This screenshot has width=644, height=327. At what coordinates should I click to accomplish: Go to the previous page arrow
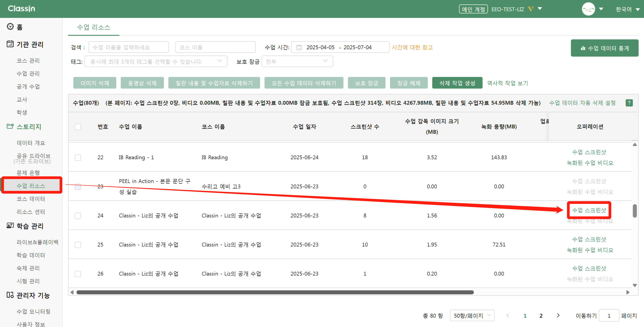508,316
